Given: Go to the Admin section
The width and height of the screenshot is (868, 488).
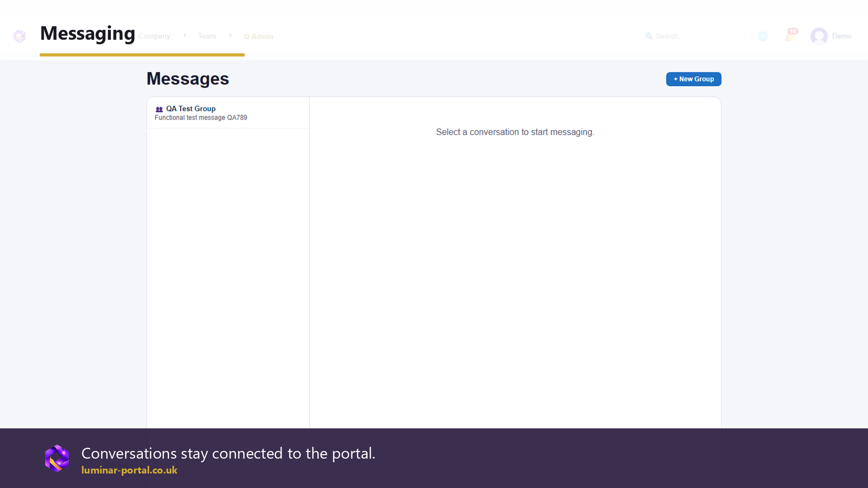Looking at the screenshot, I should pyautogui.click(x=259, y=37).
